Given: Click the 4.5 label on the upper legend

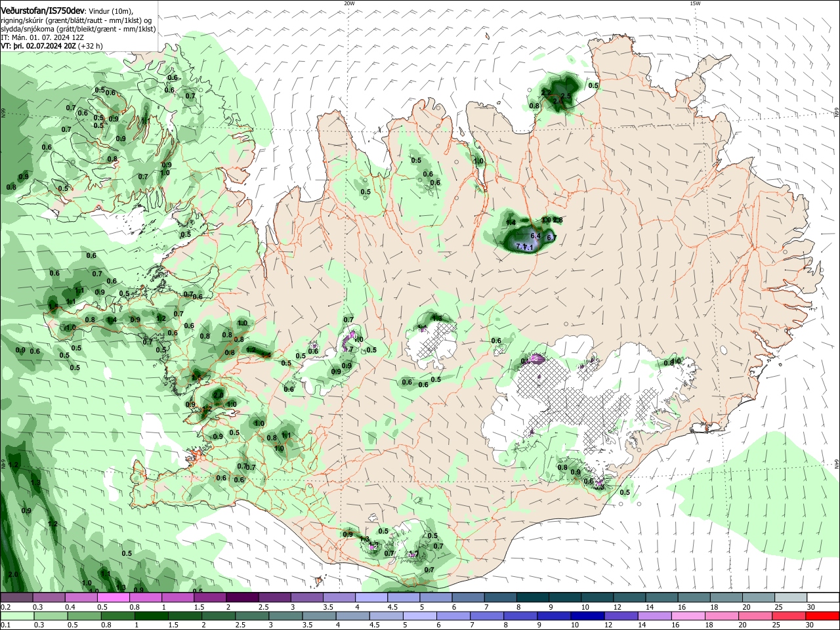Looking at the screenshot, I should click(392, 607).
